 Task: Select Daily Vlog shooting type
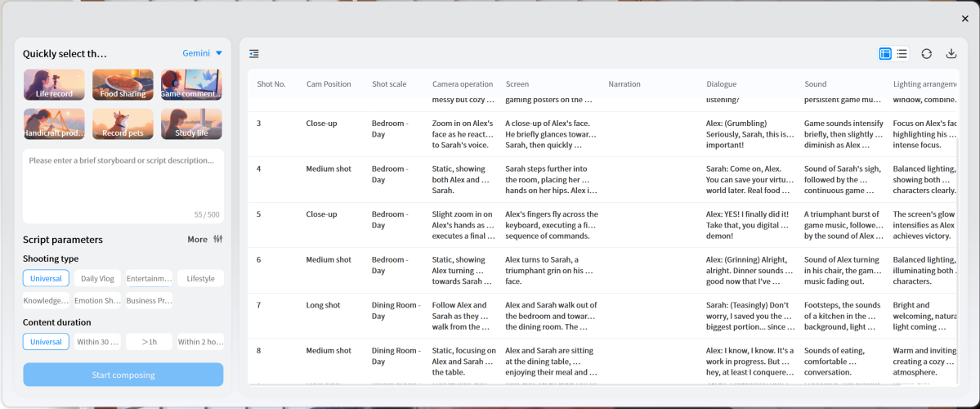click(x=97, y=278)
